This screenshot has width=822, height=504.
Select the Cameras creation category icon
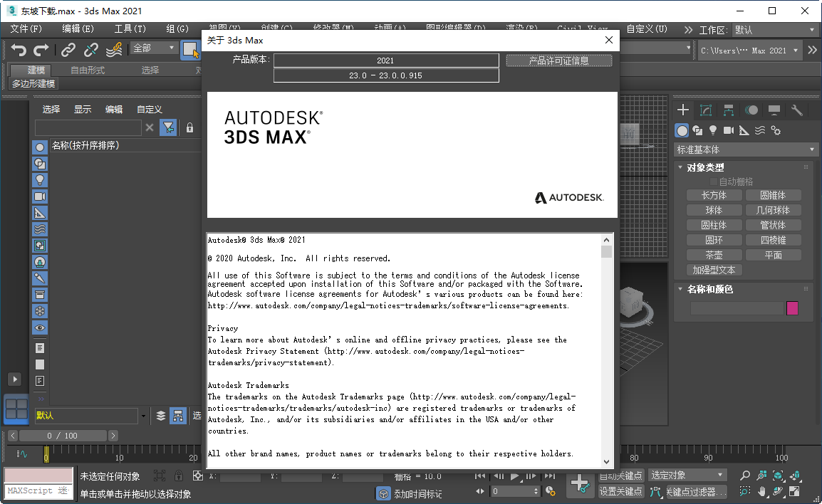click(x=729, y=130)
